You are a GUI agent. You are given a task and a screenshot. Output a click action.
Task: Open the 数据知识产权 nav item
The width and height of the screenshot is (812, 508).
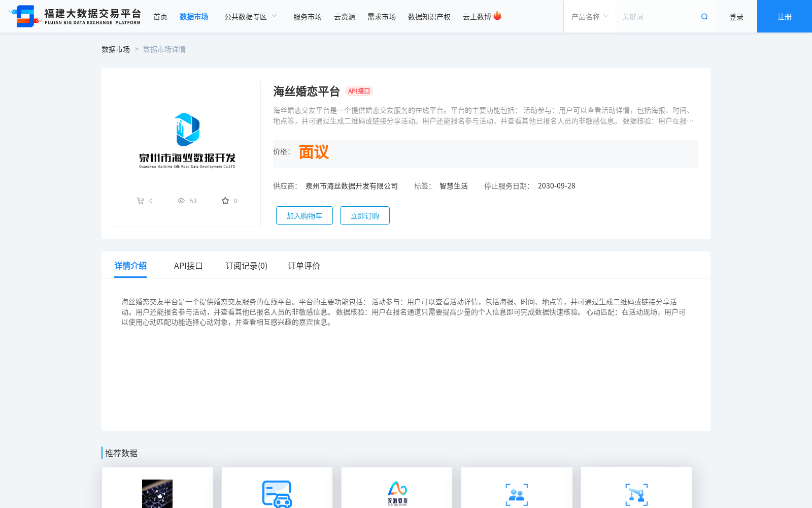tap(429, 17)
